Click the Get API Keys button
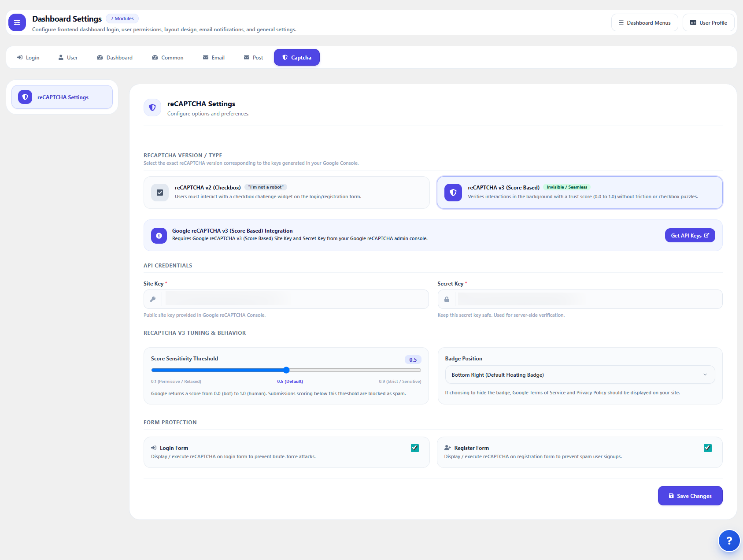The width and height of the screenshot is (743, 560). (x=690, y=236)
